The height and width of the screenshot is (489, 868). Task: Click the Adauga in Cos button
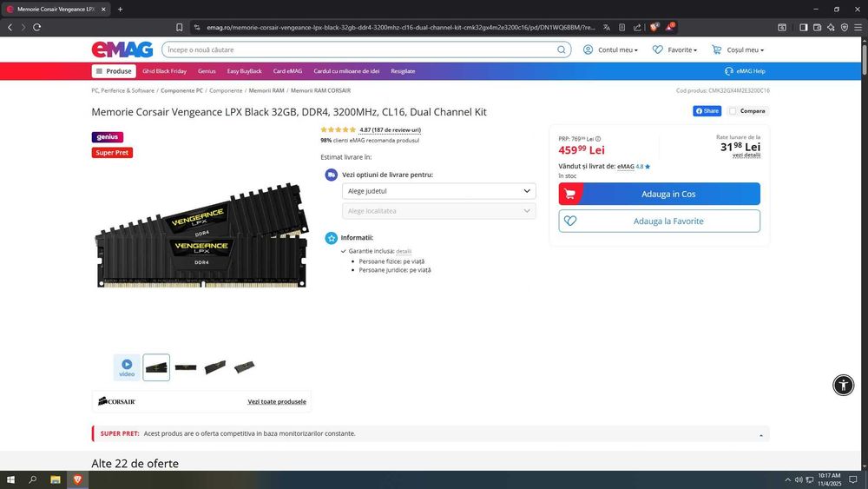point(660,194)
